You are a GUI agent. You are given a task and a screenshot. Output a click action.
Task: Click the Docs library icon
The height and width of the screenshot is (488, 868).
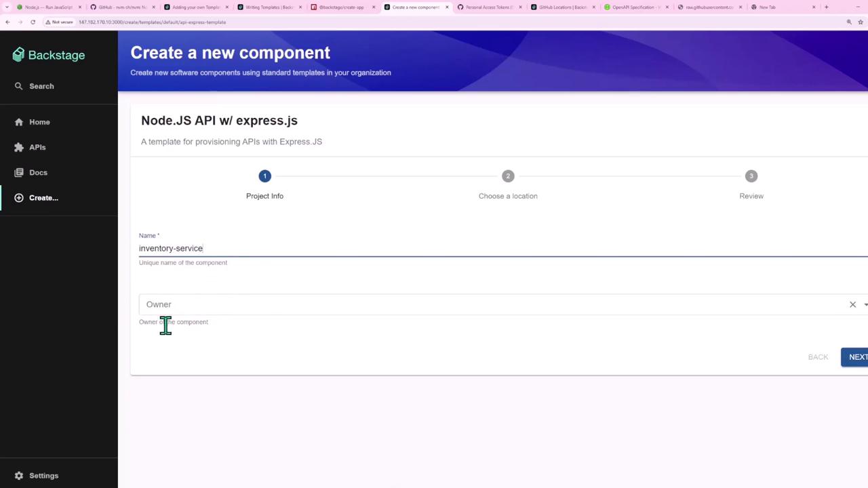[19, 172]
